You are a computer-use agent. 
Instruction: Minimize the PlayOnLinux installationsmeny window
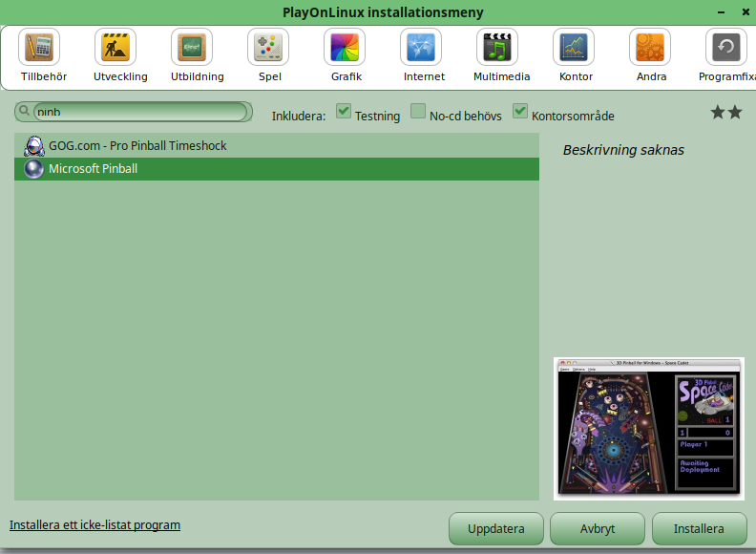[x=722, y=12]
